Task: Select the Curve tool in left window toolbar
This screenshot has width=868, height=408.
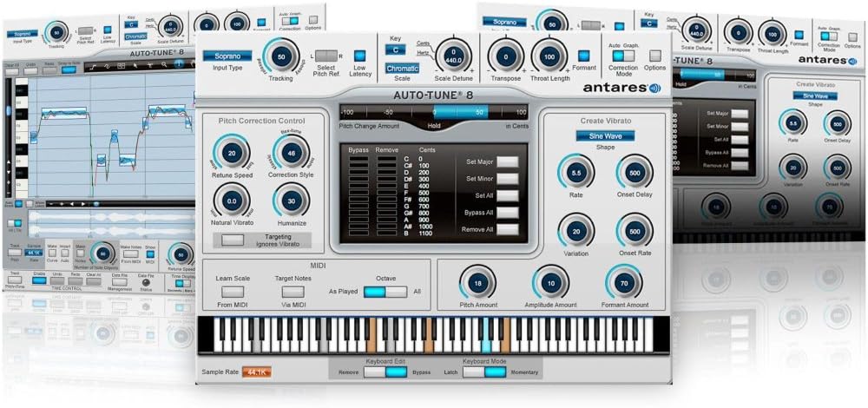Action: (107, 66)
